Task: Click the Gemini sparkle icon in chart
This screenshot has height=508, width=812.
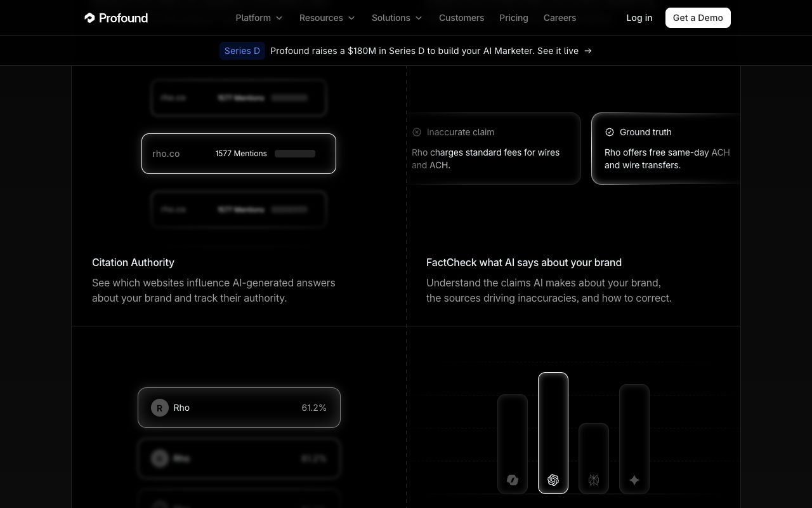Action: (x=634, y=480)
